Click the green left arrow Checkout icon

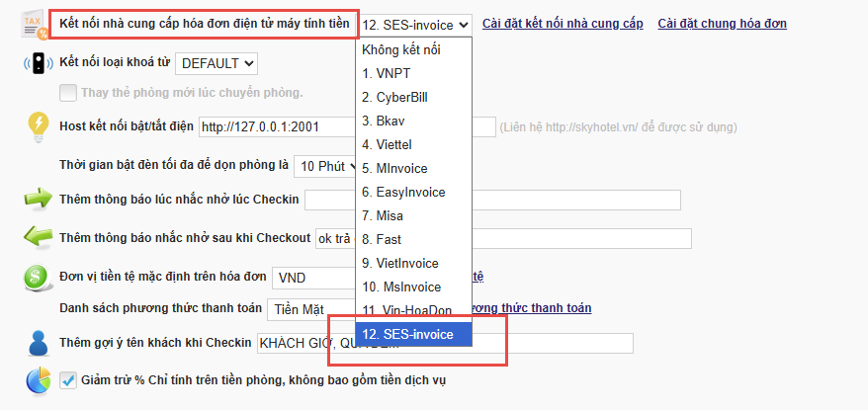(38, 238)
